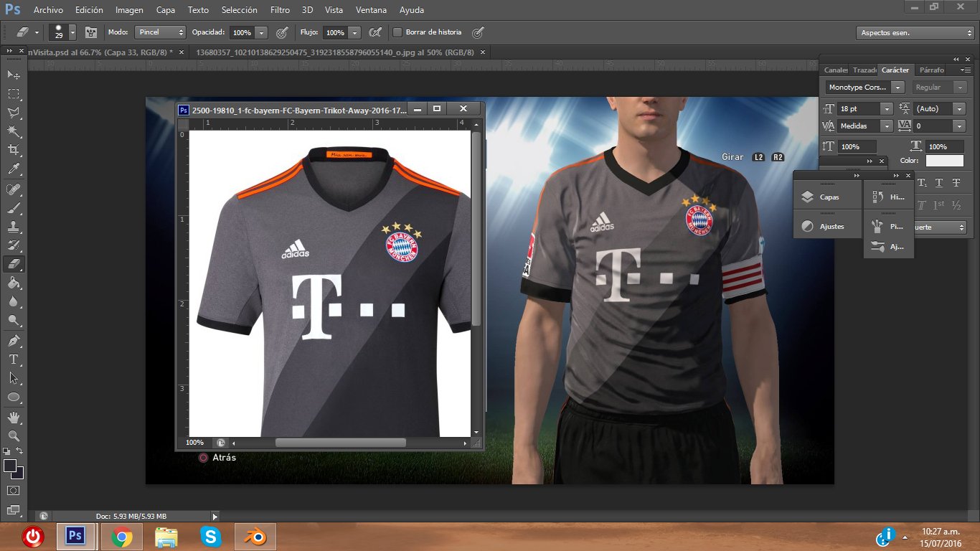
Task: Open Google Chrome from the taskbar
Action: (121, 537)
